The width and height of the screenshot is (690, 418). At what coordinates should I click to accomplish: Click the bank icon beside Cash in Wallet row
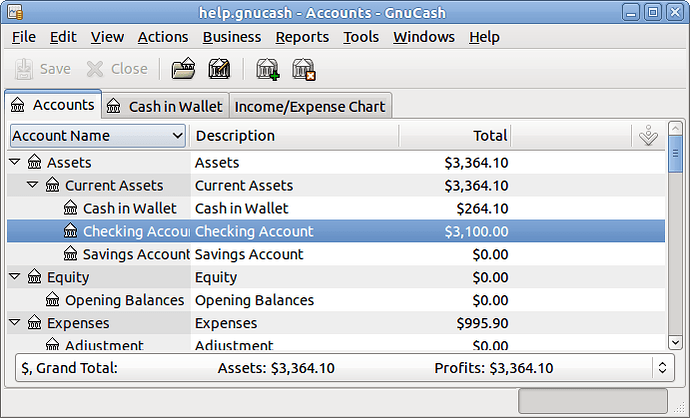pyautogui.click(x=70, y=208)
